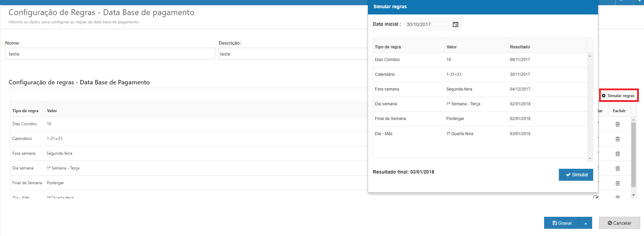Click up arrow of main rules table scrollbar

[633, 120]
